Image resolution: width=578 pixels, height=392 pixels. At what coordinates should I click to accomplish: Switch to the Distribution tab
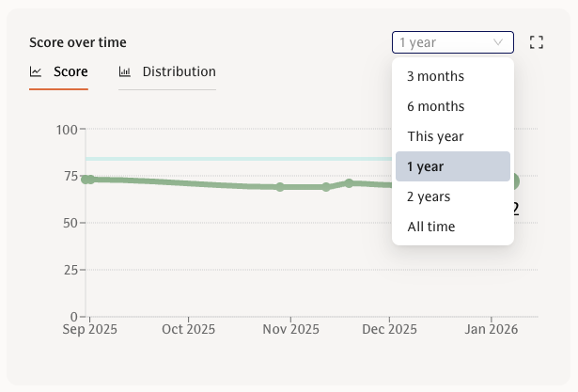(167, 71)
